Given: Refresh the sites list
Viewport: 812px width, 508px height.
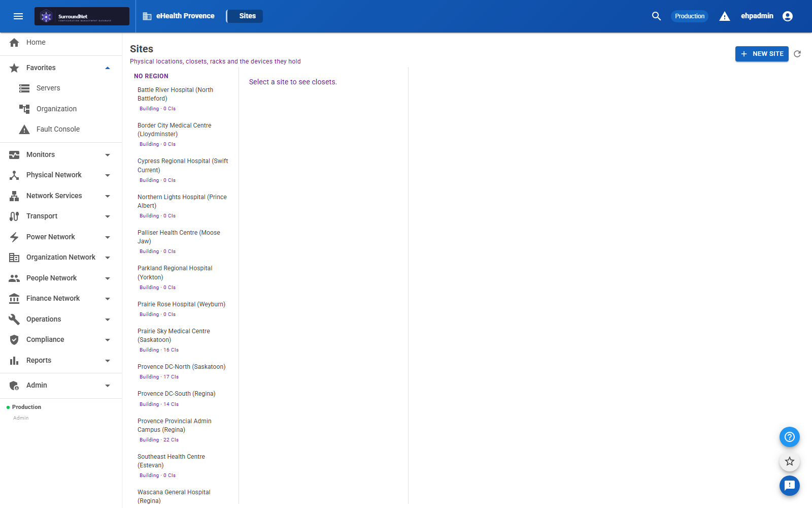Looking at the screenshot, I should tap(797, 54).
